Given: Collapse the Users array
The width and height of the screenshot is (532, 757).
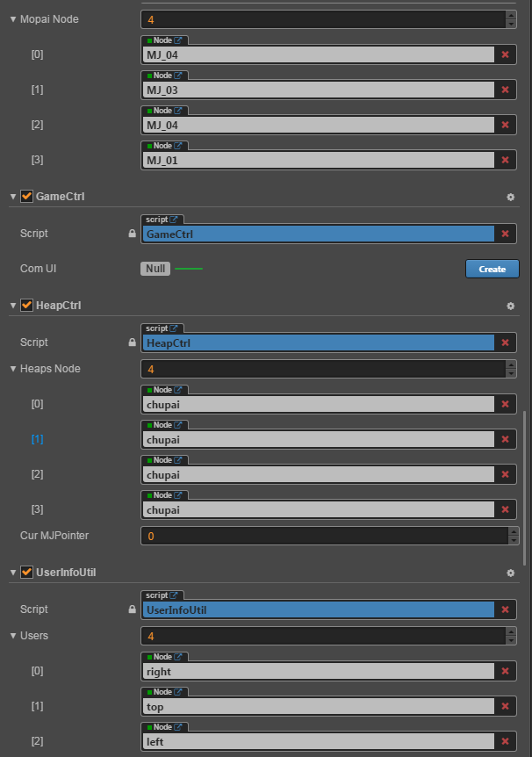Looking at the screenshot, I should [12, 636].
